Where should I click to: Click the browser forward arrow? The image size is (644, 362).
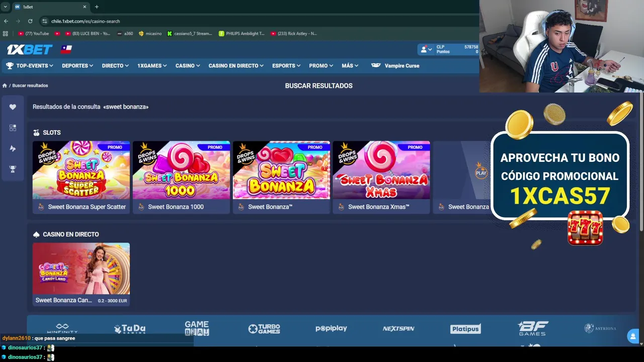click(x=18, y=21)
